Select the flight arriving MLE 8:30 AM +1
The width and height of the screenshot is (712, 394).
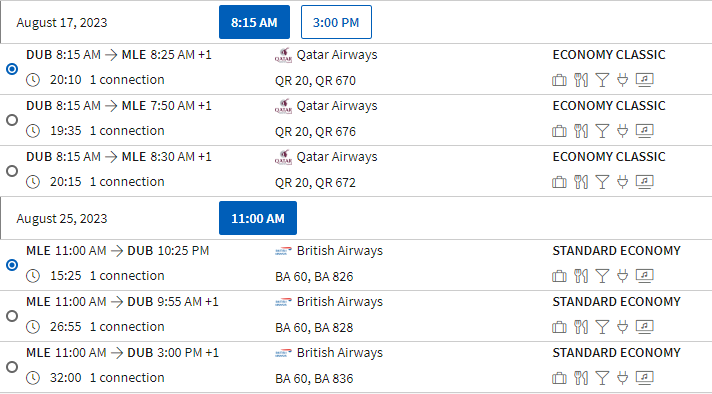(12, 171)
